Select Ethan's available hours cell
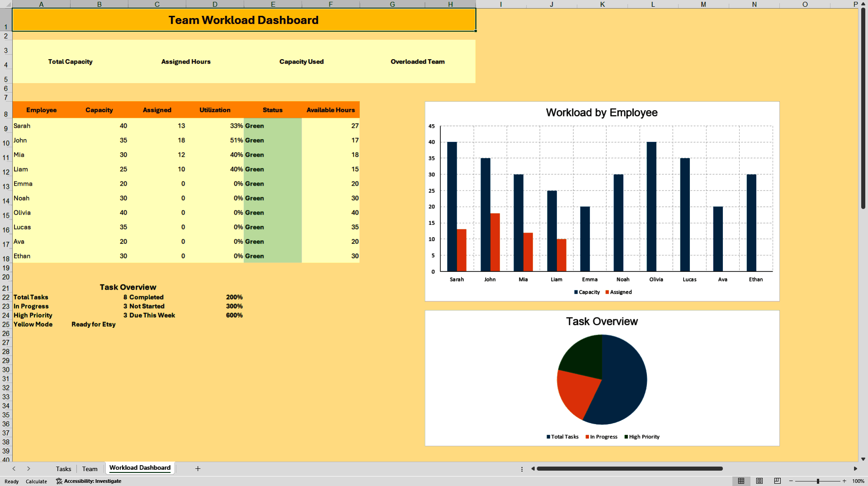868x486 pixels. [330, 256]
